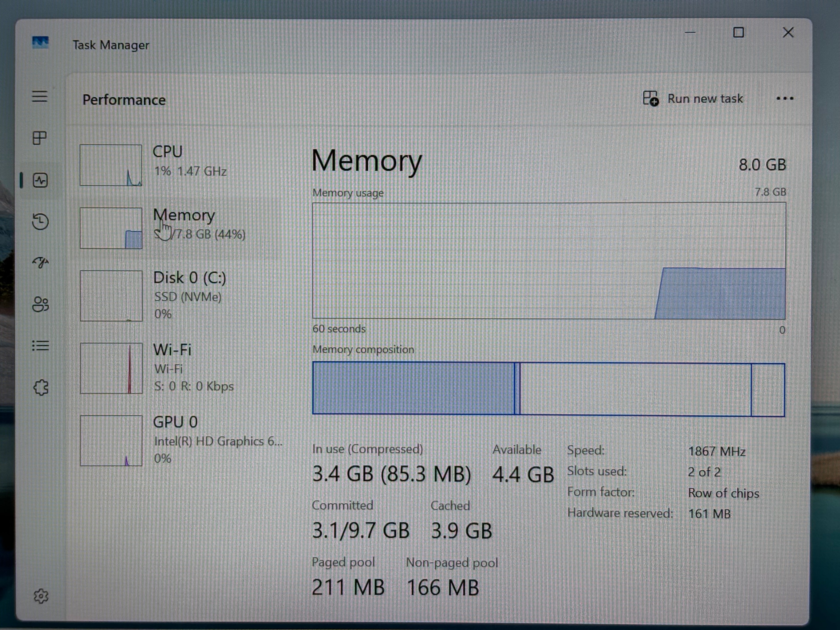Click the '166 MB' Non-paged pool value

click(443, 588)
